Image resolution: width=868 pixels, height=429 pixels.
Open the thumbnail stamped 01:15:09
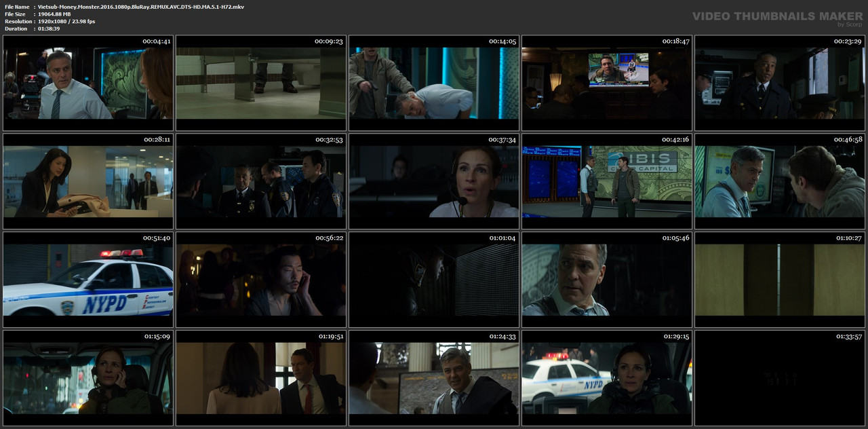[88, 378]
